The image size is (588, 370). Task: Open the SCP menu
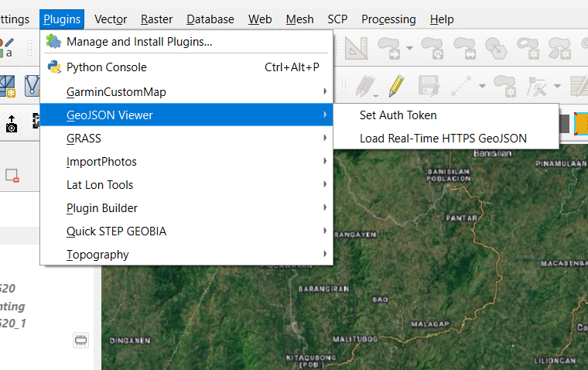tap(337, 19)
